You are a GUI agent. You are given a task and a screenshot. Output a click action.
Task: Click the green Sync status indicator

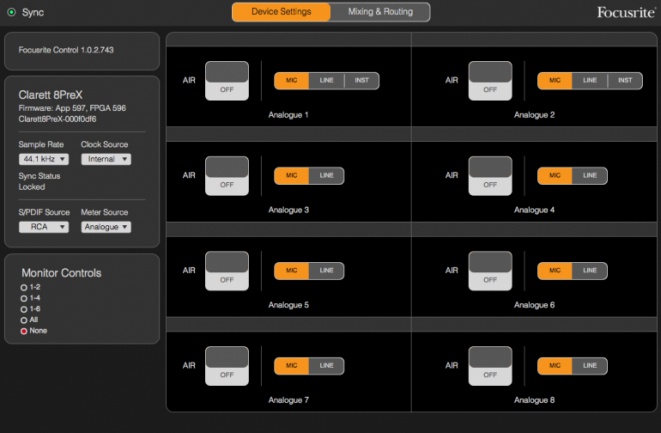coord(12,12)
